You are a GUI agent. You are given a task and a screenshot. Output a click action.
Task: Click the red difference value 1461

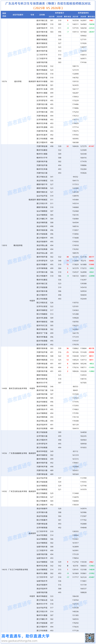pos(91,21)
